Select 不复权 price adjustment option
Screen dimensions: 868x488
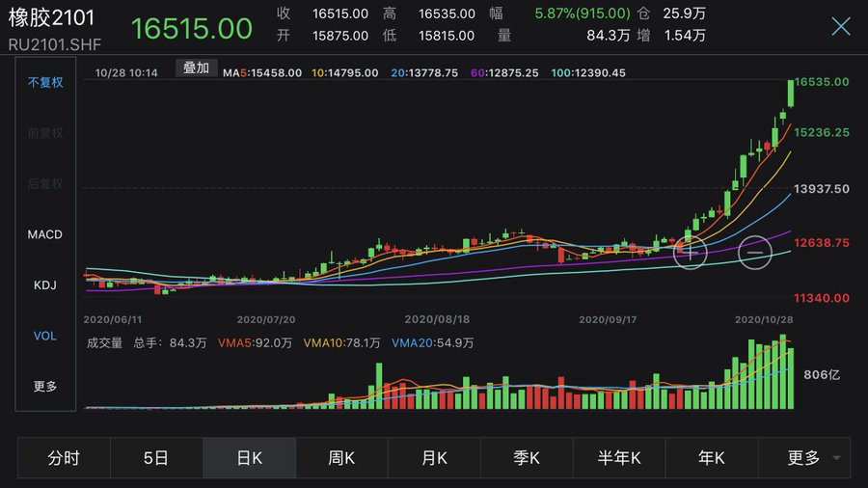(45, 83)
